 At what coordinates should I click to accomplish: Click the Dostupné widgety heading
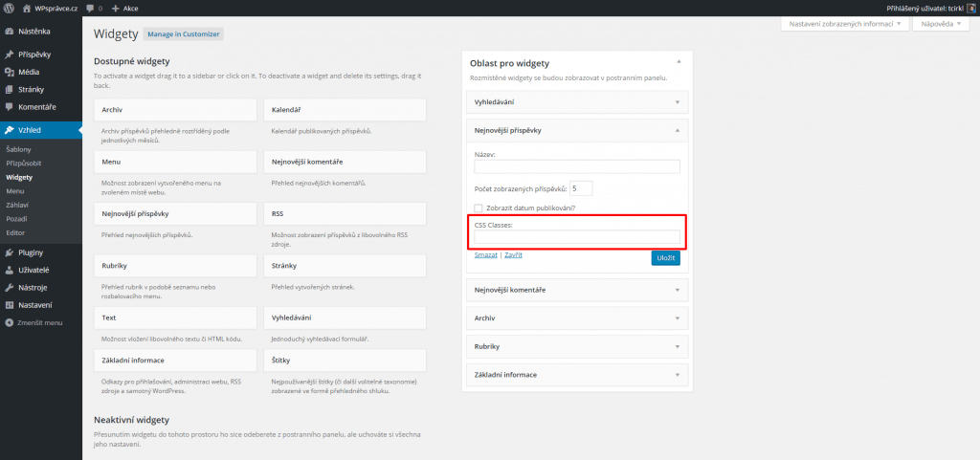coord(132,61)
